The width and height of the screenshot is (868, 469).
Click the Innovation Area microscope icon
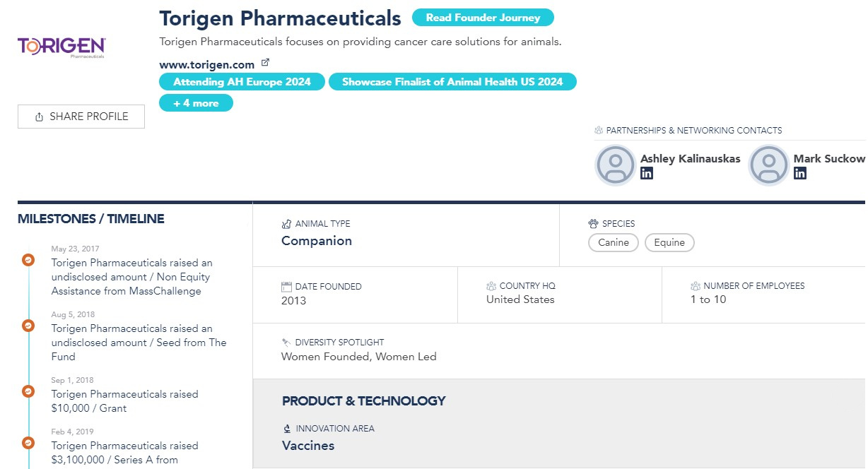point(287,429)
